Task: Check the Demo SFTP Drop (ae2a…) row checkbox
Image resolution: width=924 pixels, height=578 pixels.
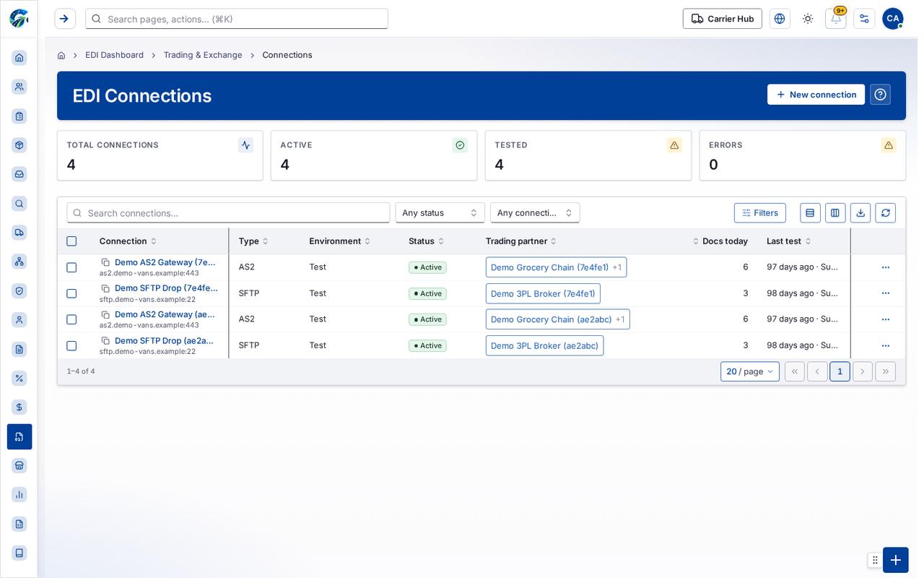Action: [71, 346]
